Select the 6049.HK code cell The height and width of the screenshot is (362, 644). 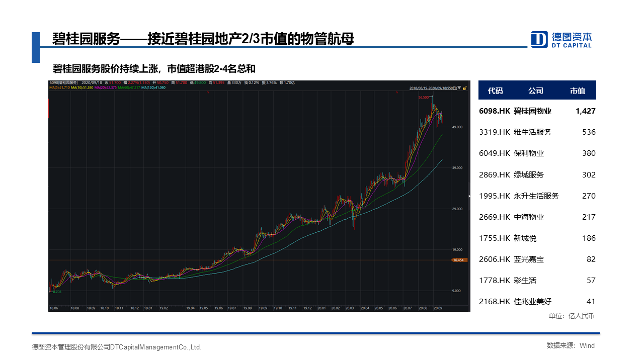point(495,153)
